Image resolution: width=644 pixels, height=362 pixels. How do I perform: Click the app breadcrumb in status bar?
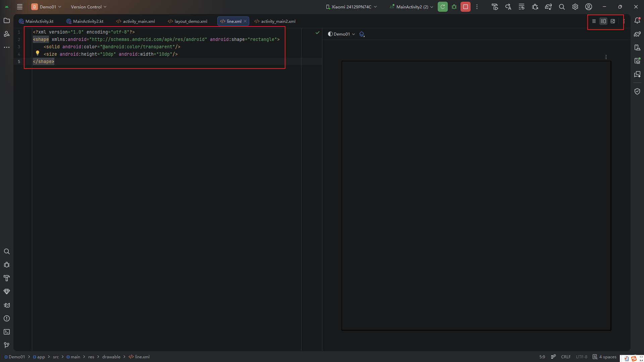point(39,357)
